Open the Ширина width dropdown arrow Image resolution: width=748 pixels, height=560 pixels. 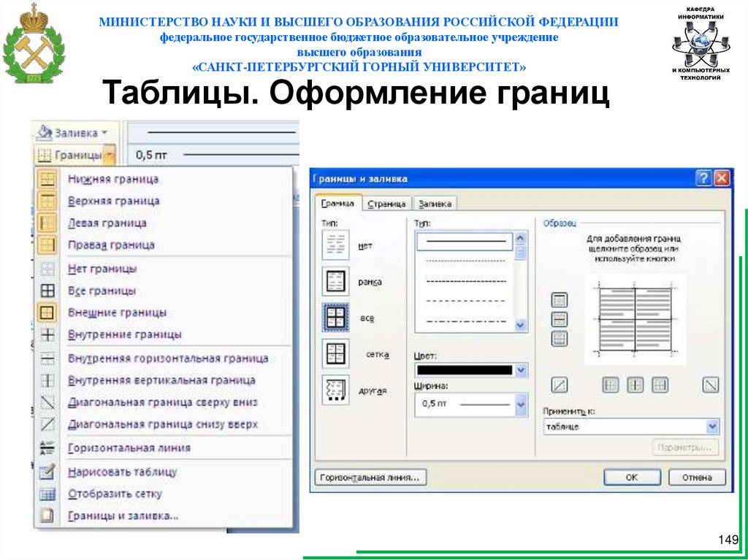[x=520, y=405]
